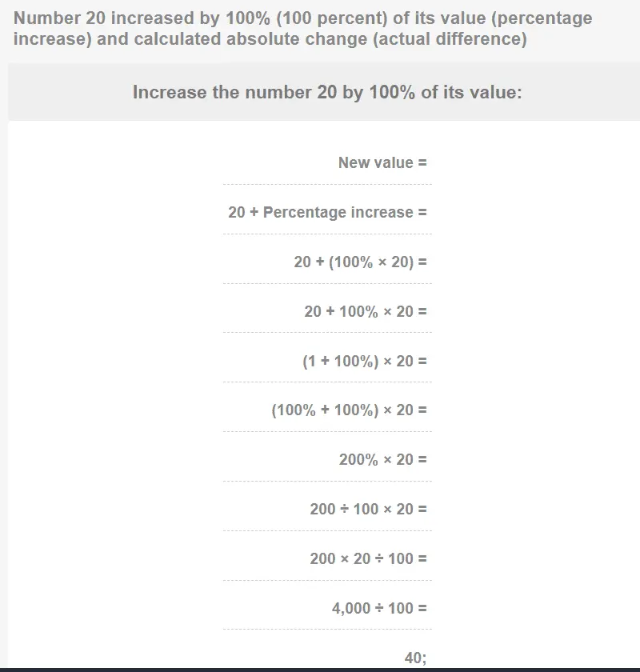Click the dashed divider just above the "40;" result

[x=327, y=630]
